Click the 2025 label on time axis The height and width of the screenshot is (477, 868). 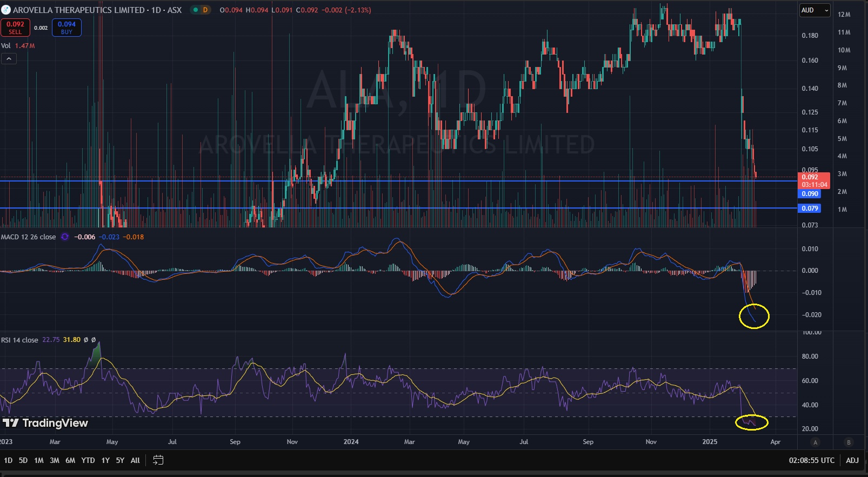tap(710, 442)
